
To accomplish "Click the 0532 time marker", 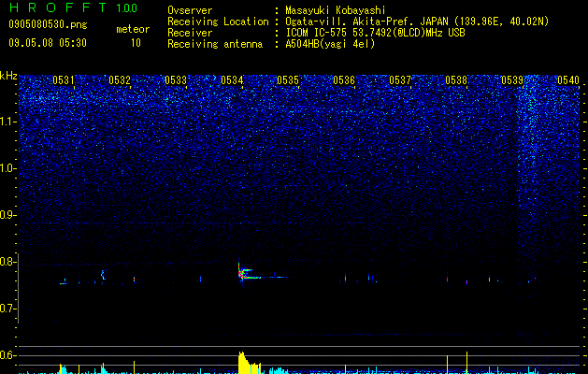I will click(120, 79).
